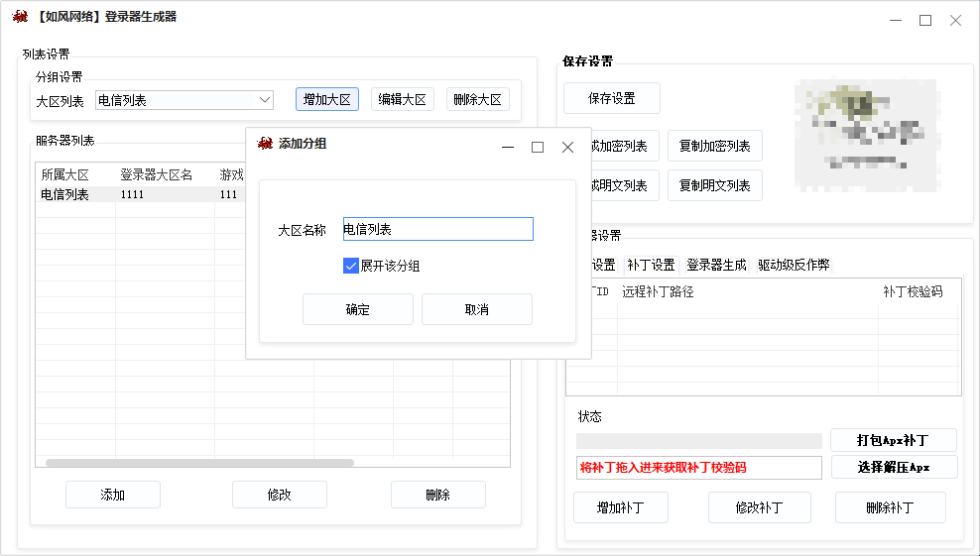Screen dimensions: 980x556
Task: Open the 大区列表 dropdown
Action: (x=265, y=100)
